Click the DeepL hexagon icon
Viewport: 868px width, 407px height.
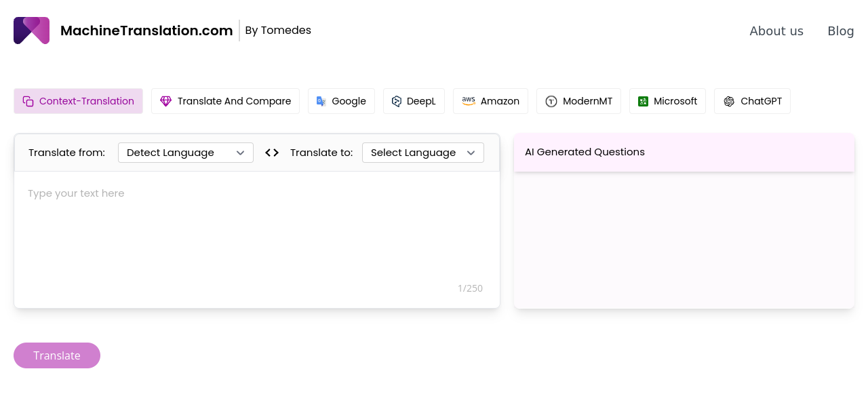[x=397, y=101]
